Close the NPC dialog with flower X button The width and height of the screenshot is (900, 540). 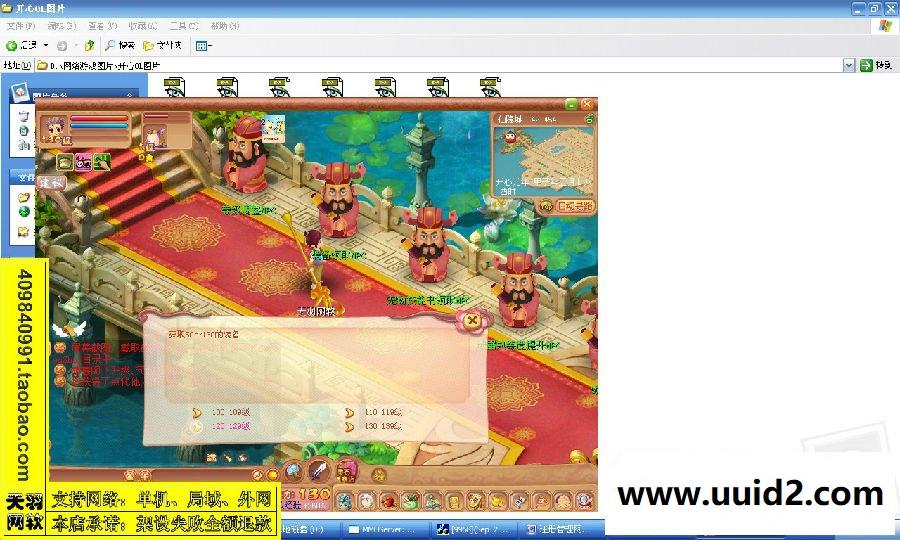472,320
